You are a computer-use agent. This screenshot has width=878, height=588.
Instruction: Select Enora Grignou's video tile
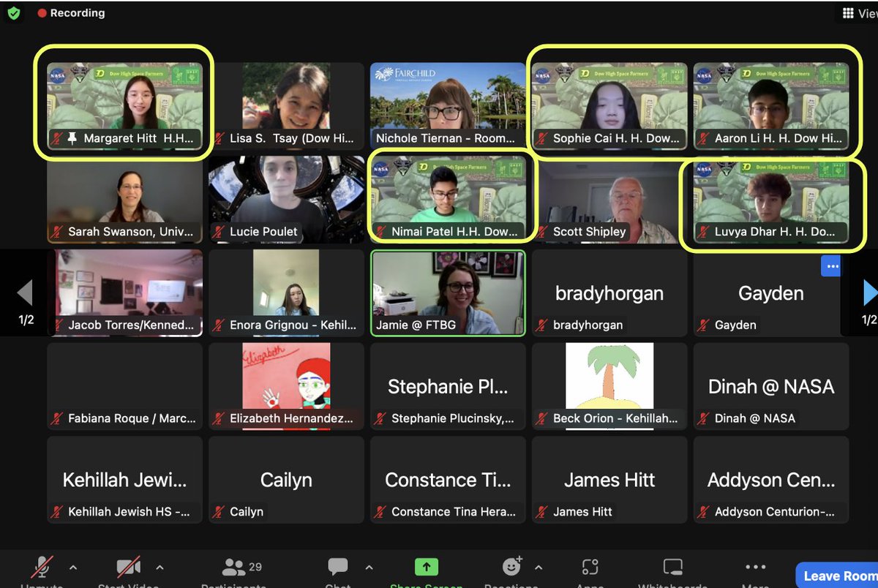coord(286,293)
